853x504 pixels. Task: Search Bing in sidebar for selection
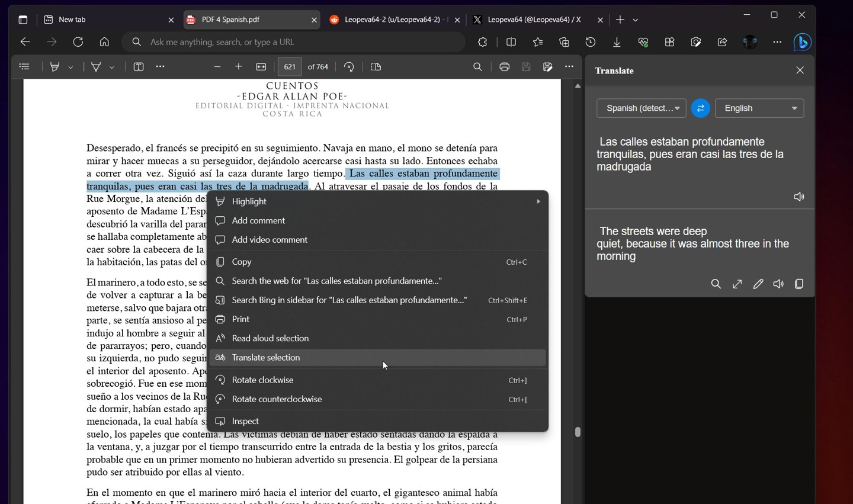click(x=377, y=300)
